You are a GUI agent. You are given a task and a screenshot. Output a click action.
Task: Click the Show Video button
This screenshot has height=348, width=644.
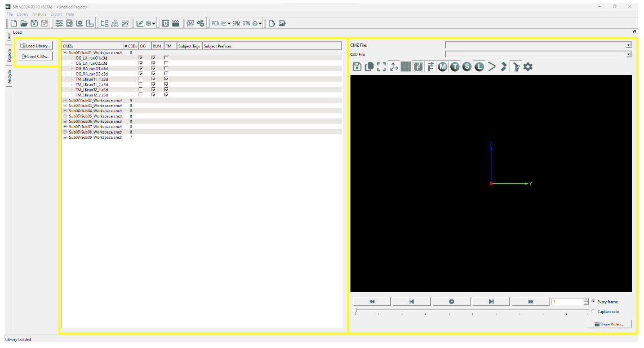click(610, 324)
